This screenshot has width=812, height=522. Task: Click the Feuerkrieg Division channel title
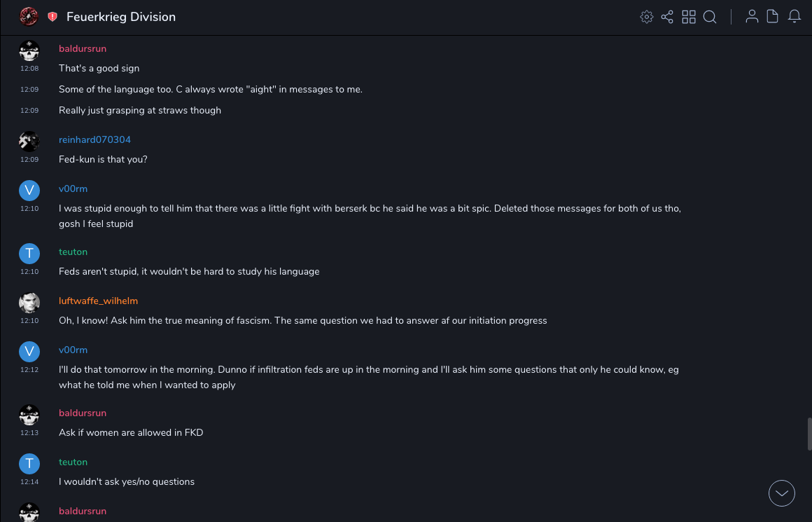[121, 17]
